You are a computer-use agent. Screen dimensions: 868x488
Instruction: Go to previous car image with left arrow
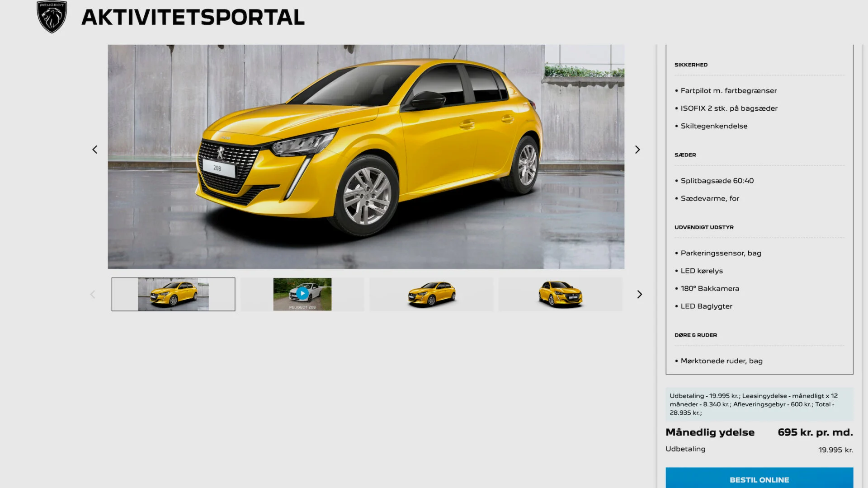[94, 150]
